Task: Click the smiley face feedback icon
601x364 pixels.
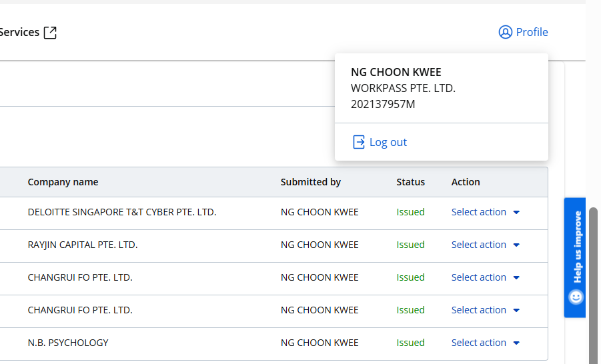Action: [576, 297]
